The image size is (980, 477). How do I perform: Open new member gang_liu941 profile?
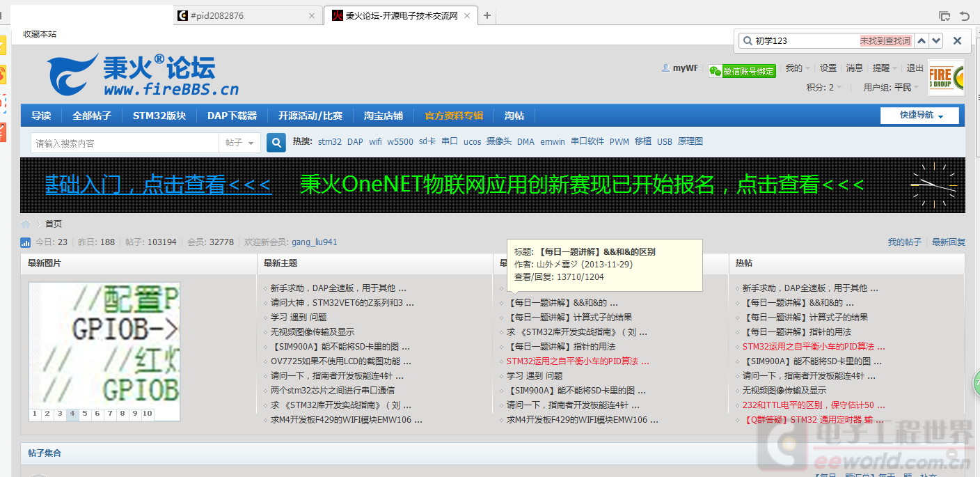[x=315, y=242]
